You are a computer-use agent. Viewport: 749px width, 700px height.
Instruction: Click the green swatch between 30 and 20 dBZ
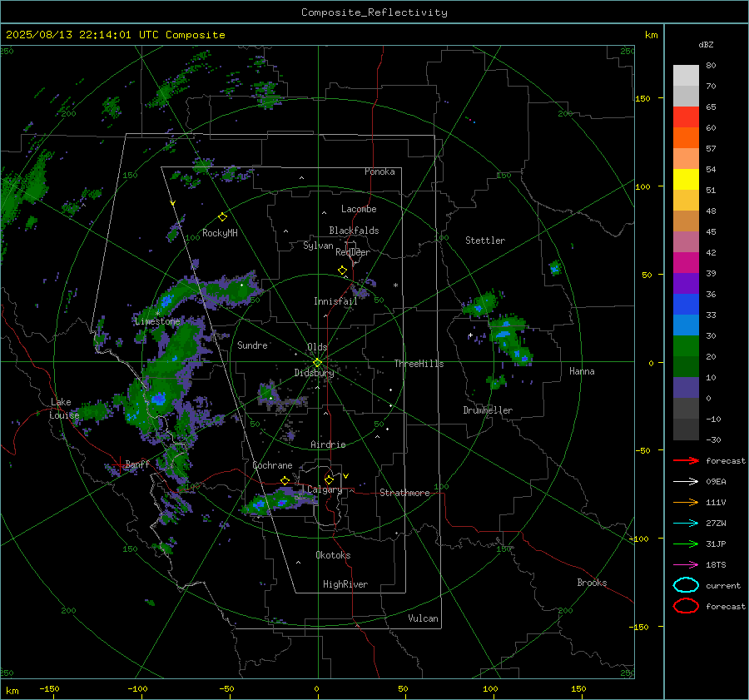[686, 346]
